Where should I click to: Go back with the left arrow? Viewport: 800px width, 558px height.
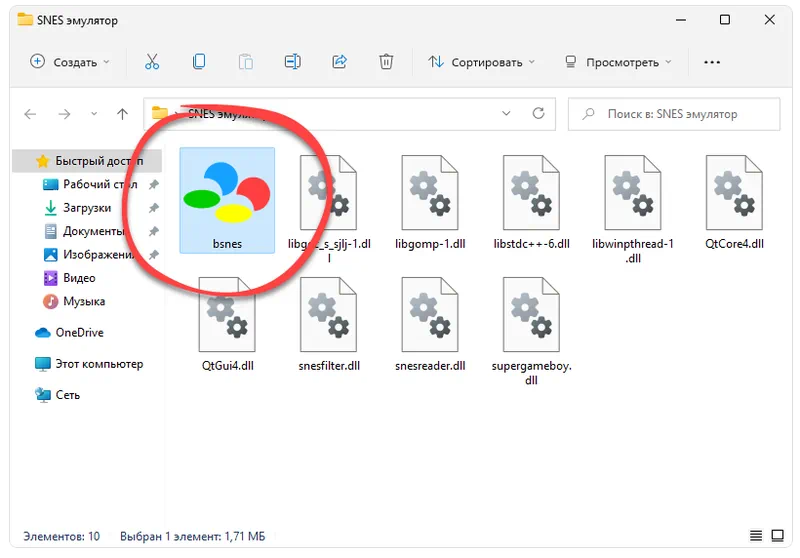[30, 114]
